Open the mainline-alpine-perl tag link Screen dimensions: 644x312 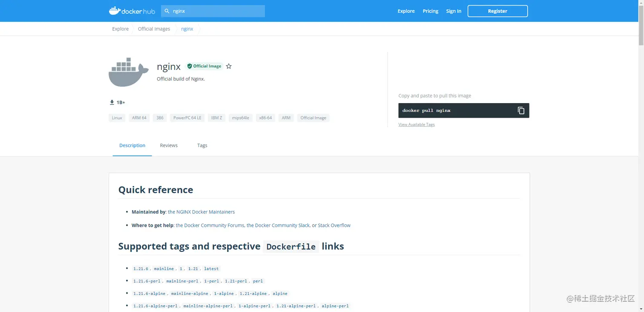(x=208, y=306)
